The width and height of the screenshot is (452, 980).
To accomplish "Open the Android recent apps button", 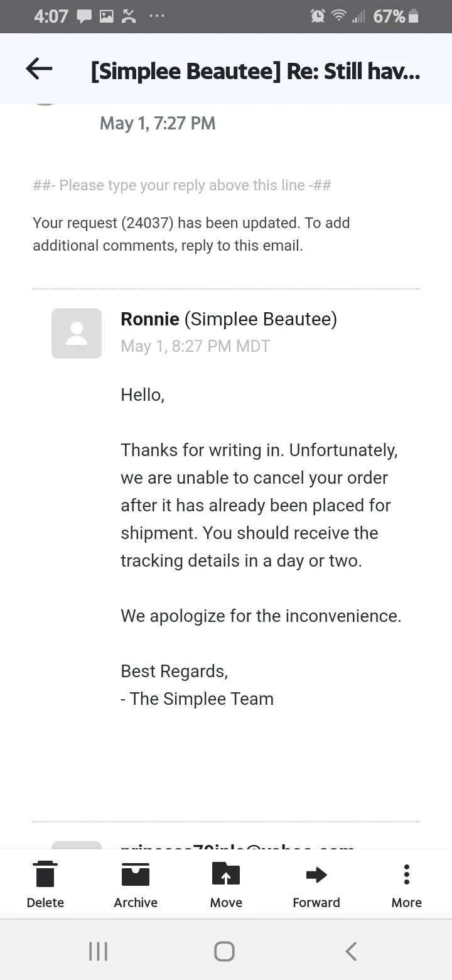I will point(98,951).
